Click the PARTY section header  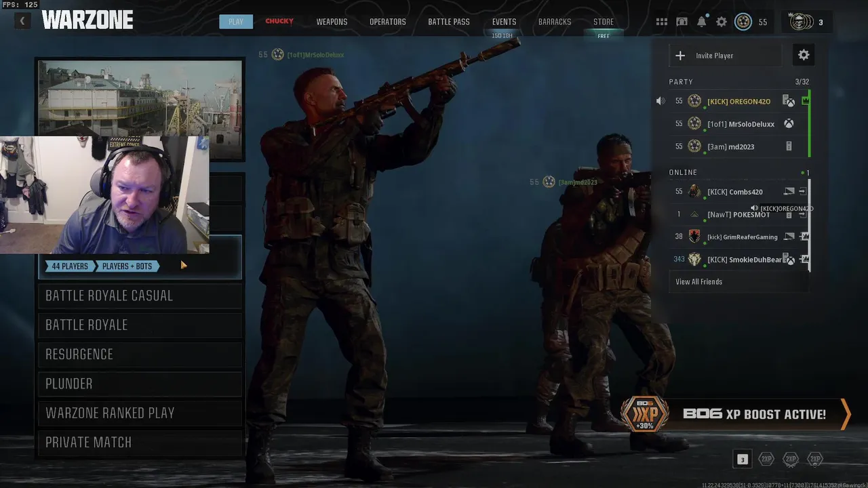pyautogui.click(x=681, y=82)
